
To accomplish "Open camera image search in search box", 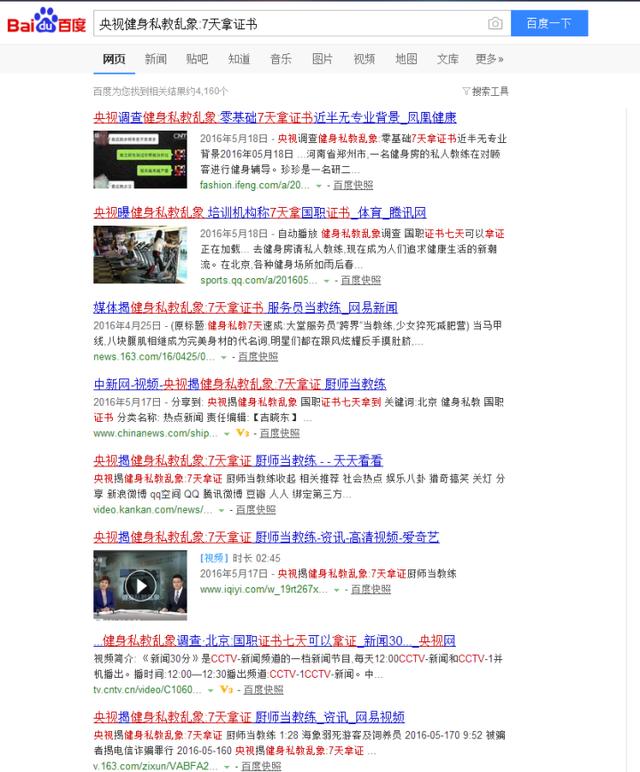I will coord(495,23).
